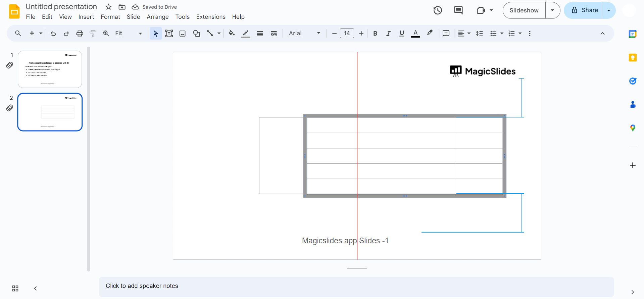Open Google Keep in side panel
This screenshot has width=644, height=299.
click(633, 58)
